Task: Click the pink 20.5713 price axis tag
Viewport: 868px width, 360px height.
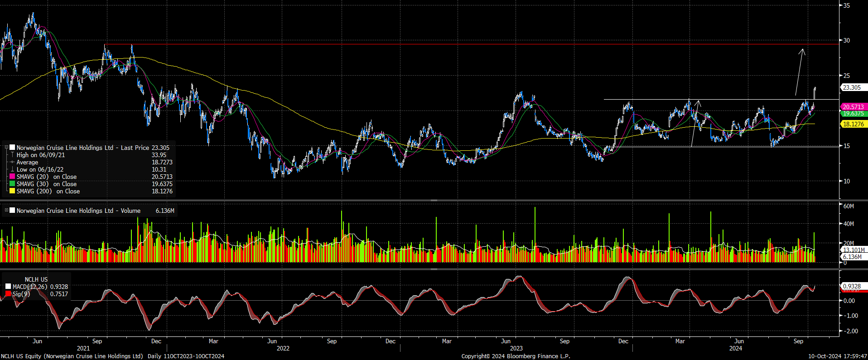Action: point(854,107)
